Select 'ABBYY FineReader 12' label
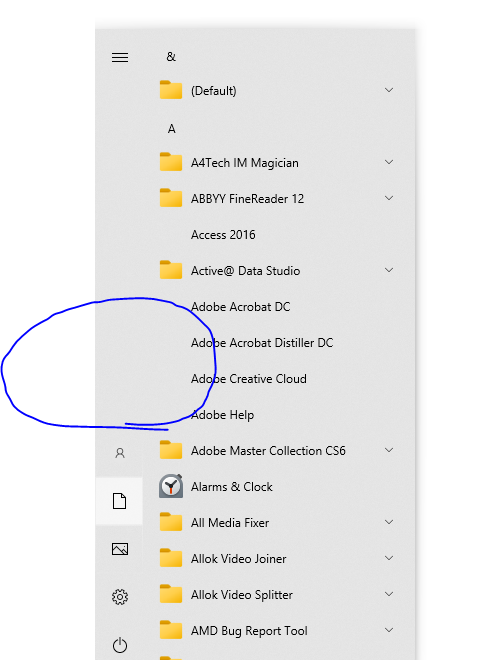489x660 pixels. pos(247,199)
